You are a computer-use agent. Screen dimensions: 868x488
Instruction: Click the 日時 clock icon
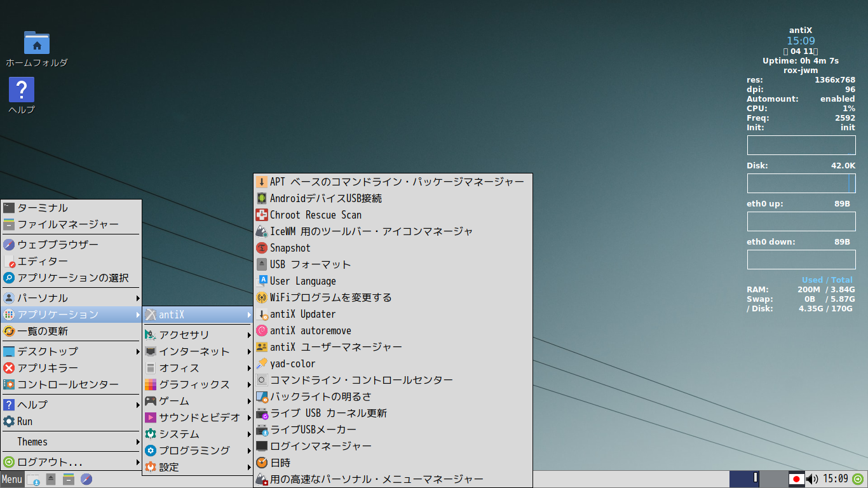pos(262,463)
